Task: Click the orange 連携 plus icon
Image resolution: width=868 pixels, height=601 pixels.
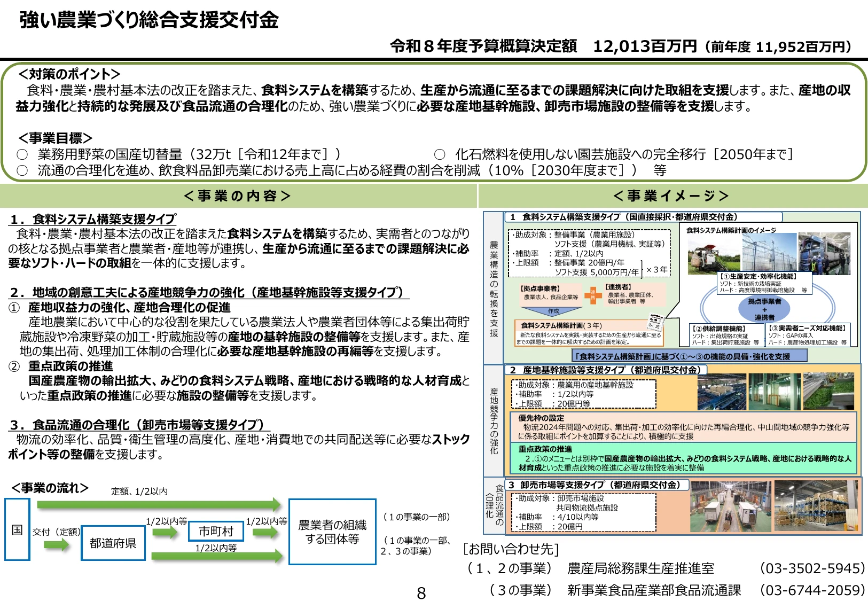Action: (x=592, y=295)
